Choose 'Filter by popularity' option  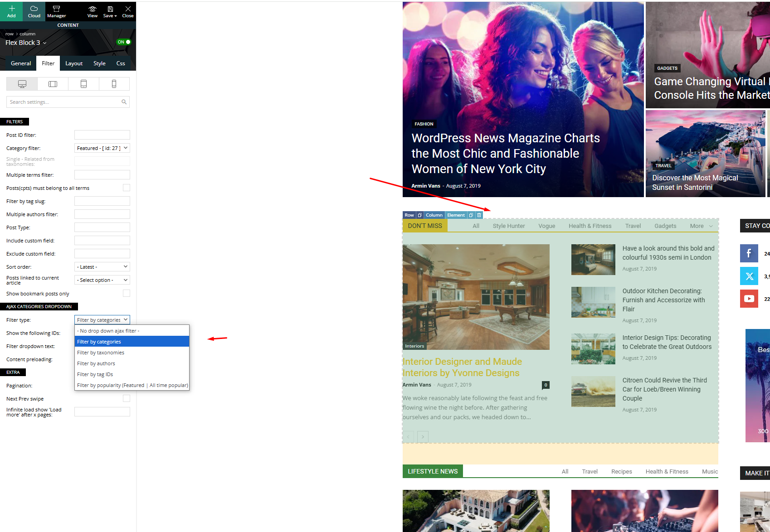(x=132, y=385)
